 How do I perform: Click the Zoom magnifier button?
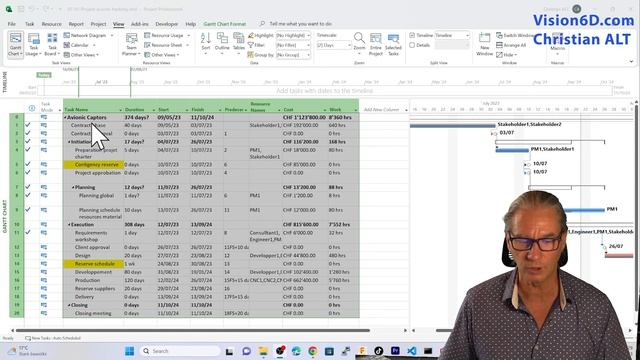coord(359,43)
